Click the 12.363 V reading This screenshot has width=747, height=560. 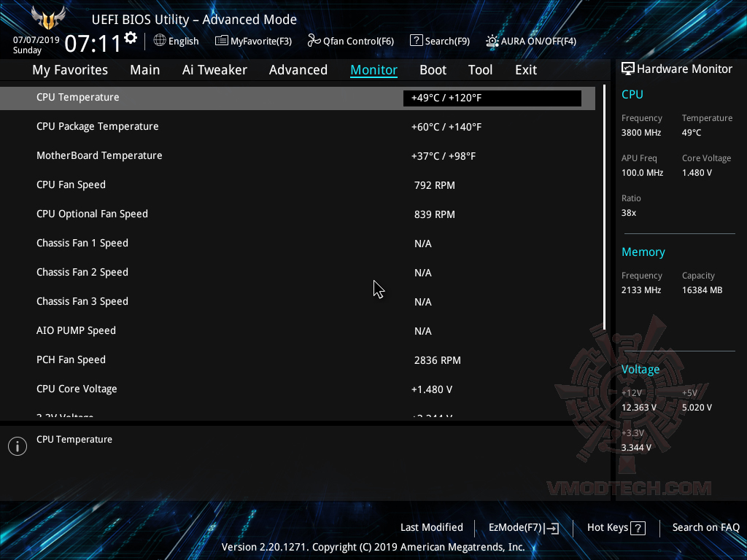coord(639,408)
